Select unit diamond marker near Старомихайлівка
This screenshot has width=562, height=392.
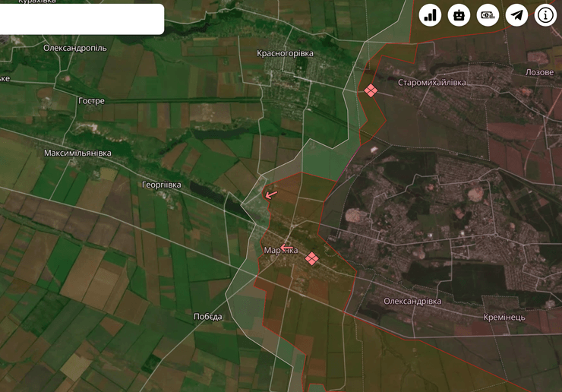371,90
